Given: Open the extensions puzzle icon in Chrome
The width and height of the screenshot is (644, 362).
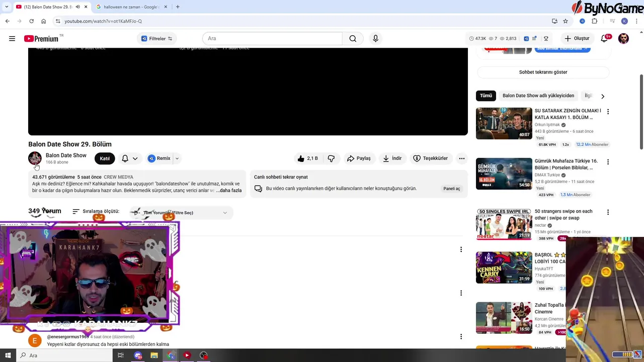Looking at the screenshot, I should point(595,21).
